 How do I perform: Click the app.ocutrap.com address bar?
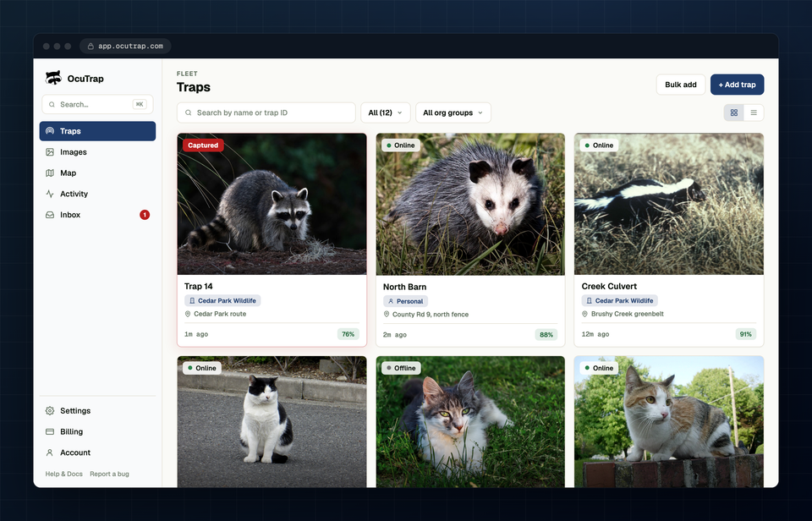(x=125, y=46)
